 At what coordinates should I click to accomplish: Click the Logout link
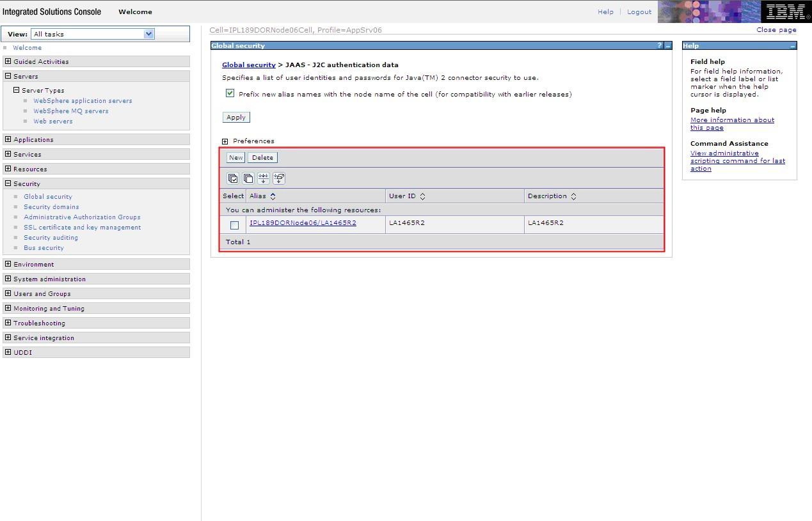pyautogui.click(x=639, y=12)
